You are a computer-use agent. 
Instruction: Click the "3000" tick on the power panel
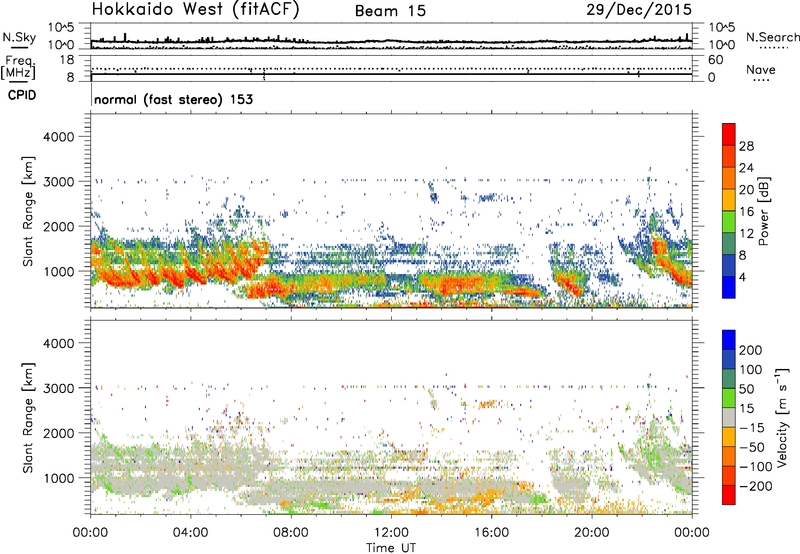coord(59,182)
